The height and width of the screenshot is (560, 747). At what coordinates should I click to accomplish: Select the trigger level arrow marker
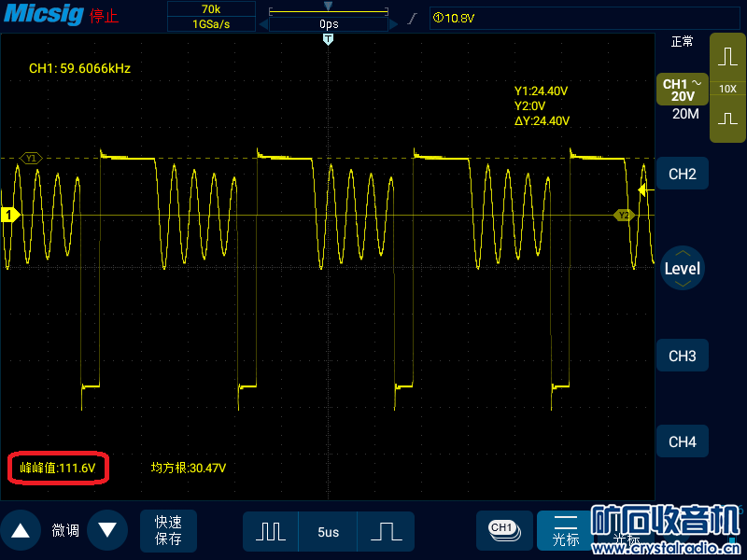pos(646,190)
